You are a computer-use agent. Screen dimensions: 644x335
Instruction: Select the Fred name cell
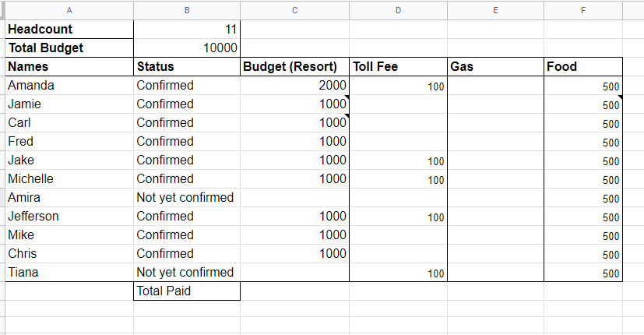tap(69, 141)
